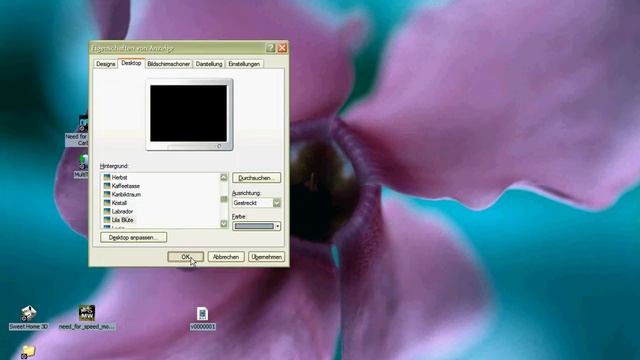Choose Karibiktraum wallpaper entry
640x360 pixels.
point(126,195)
